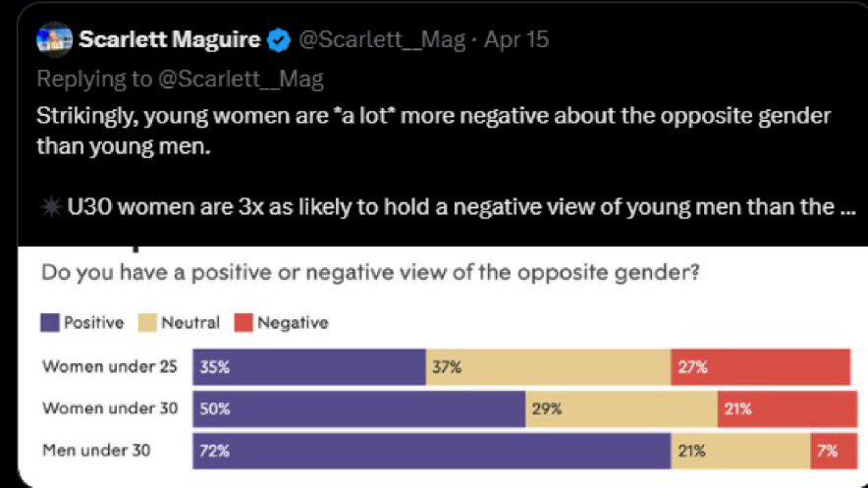This screenshot has width=868, height=488.
Task: Click the Men under 30 row label
Action: point(96,451)
